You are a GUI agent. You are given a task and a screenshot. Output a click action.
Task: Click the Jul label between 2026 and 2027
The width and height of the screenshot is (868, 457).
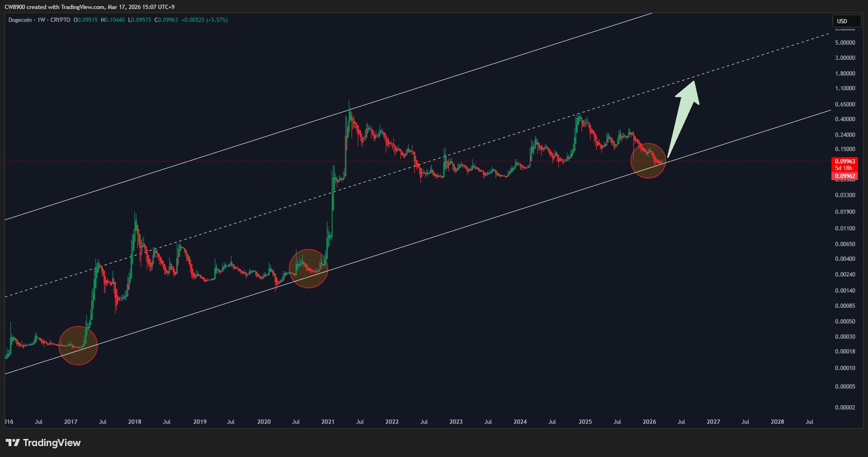681,422
